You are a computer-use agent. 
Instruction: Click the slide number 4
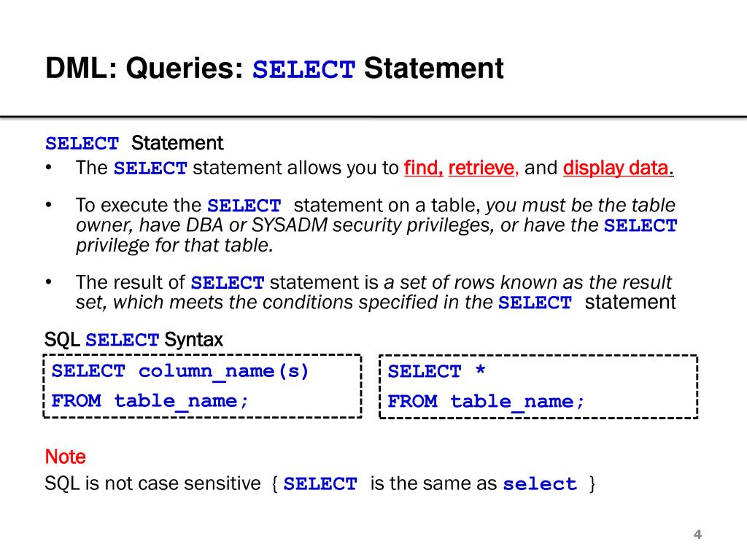tap(697, 534)
